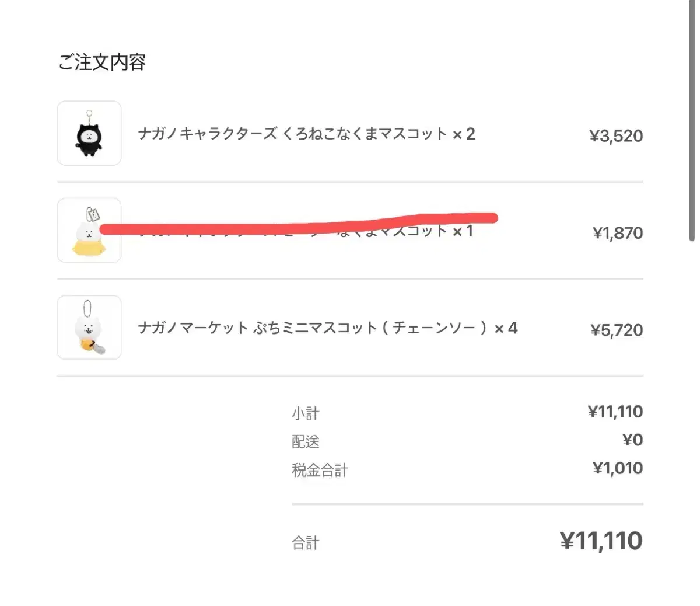Viewport: 700px width, 606px height.
Task: Click the 税金合計 tax label
Action: click(x=320, y=470)
